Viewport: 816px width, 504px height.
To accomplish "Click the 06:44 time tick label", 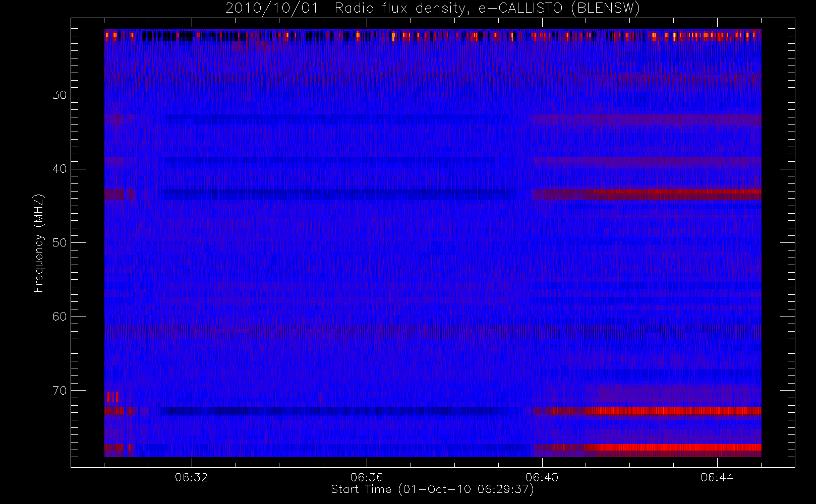I will point(717,477).
